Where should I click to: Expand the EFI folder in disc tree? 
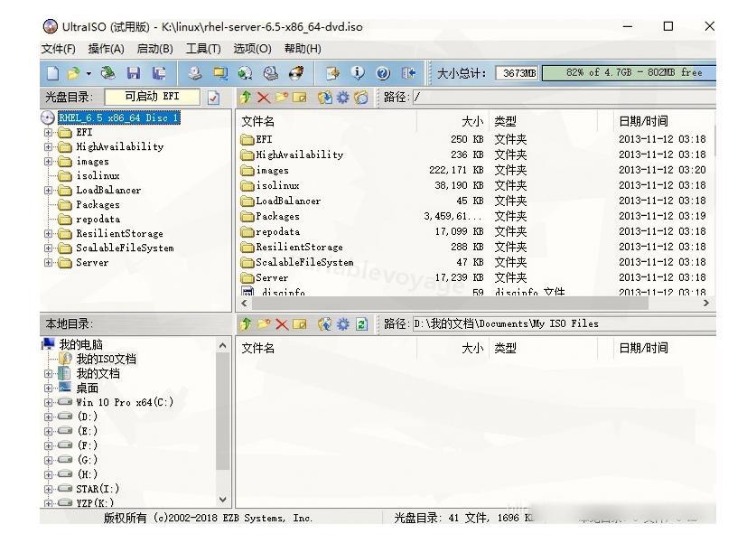(x=48, y=133)
